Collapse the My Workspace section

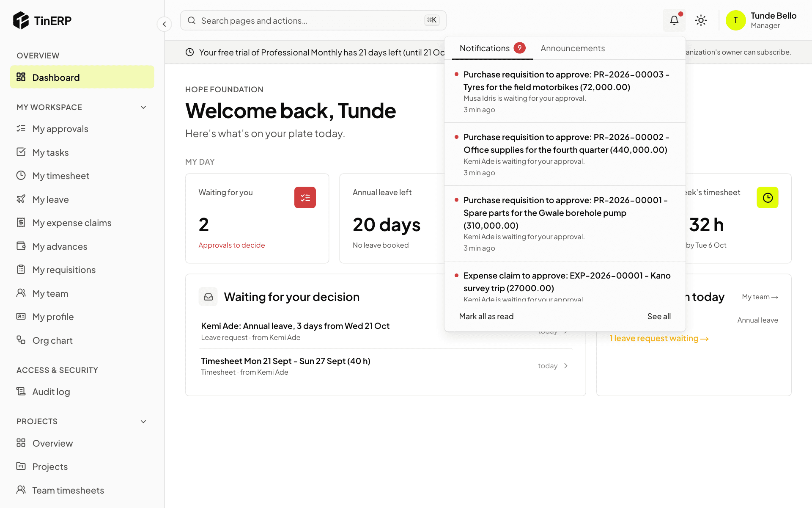143,108
